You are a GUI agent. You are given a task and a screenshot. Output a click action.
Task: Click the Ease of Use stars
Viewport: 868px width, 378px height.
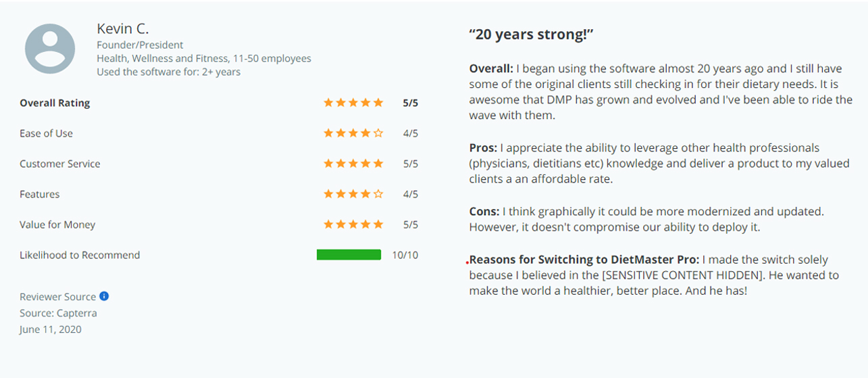click(x=353, y=133)
